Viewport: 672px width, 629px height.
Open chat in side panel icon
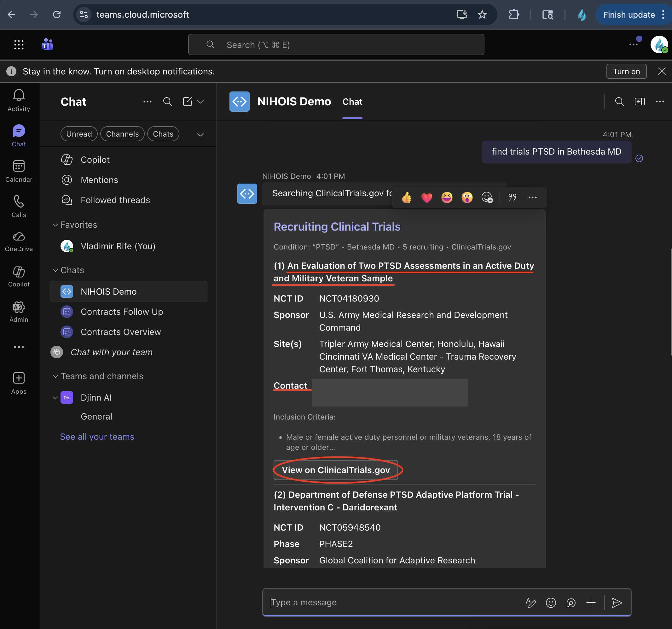tap(640, 102)
